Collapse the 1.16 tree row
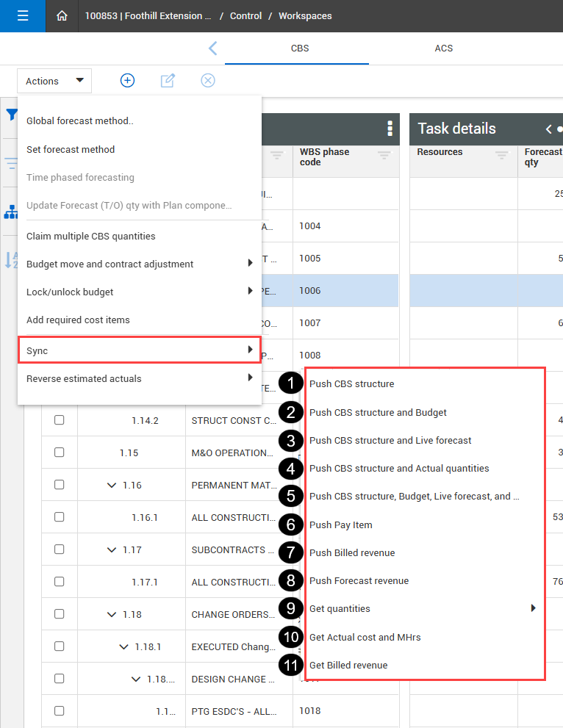Screen dimensions: 563x728 coord(112,485)
